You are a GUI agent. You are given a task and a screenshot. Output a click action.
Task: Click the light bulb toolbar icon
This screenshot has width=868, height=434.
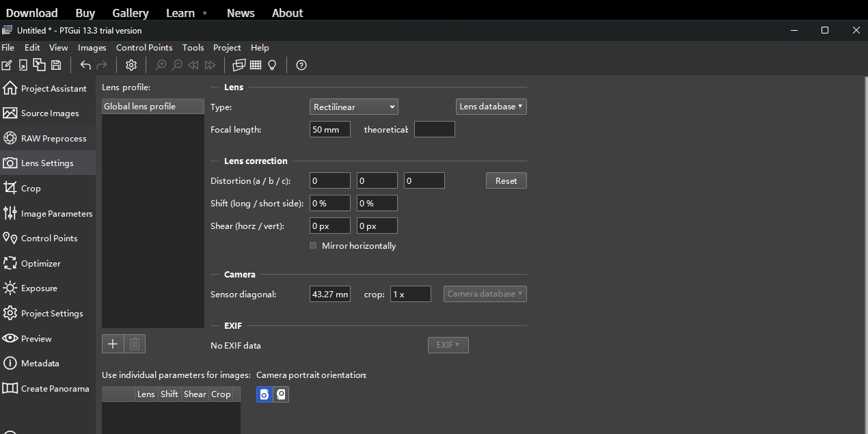tap(272, 65)
